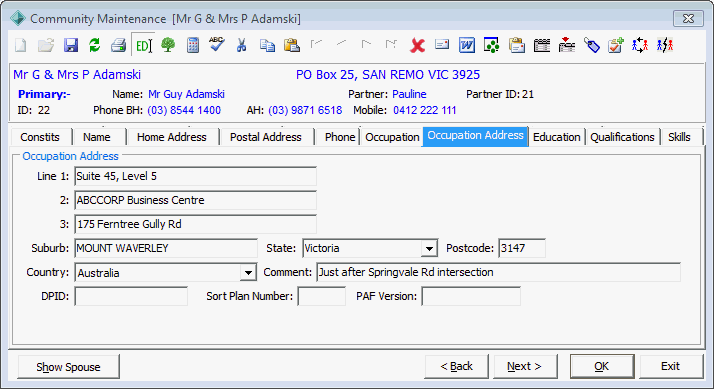The width and height of the screenshot is (714, 389).
Task: Click the Sort Plan Number field
Action: [321, 297]
